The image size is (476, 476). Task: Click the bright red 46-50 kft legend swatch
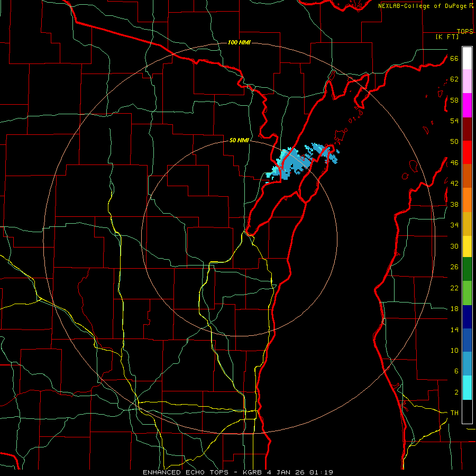[x=467, y=152]
